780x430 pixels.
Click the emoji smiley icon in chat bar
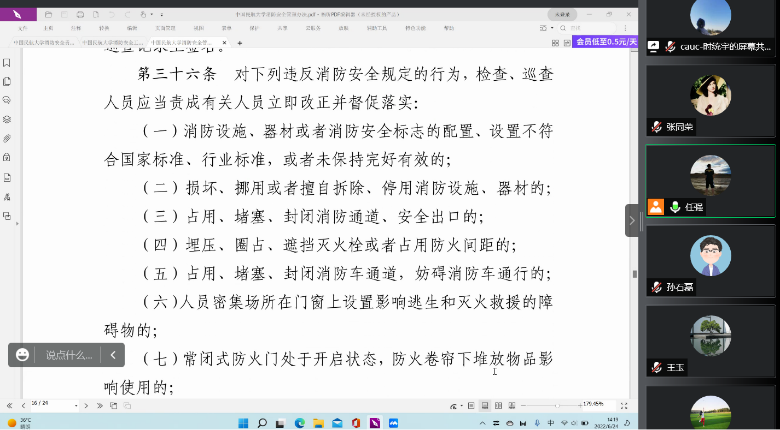point(22,355)
